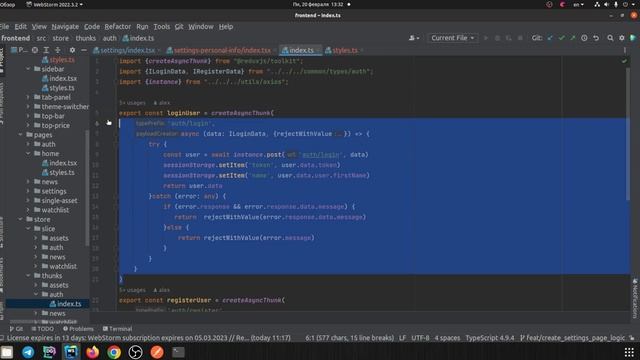Open the Files app in taskbar

tap(7, 352)
